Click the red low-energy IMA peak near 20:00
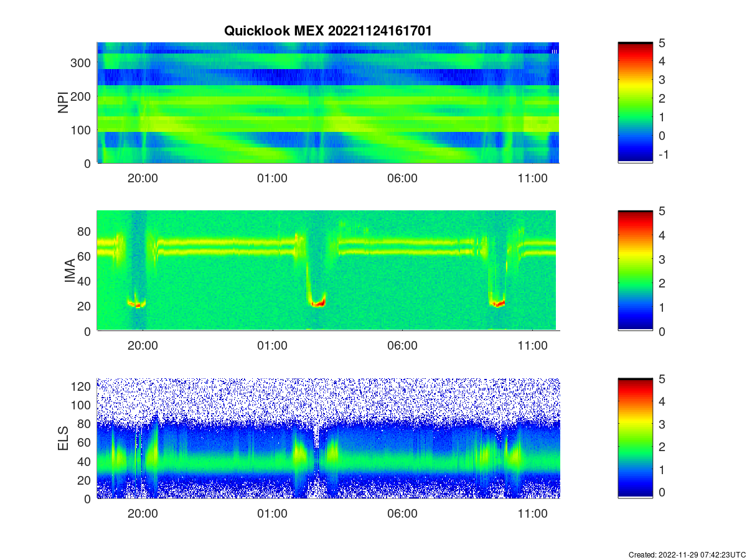The image size is (747, 560). click(137, 304)
